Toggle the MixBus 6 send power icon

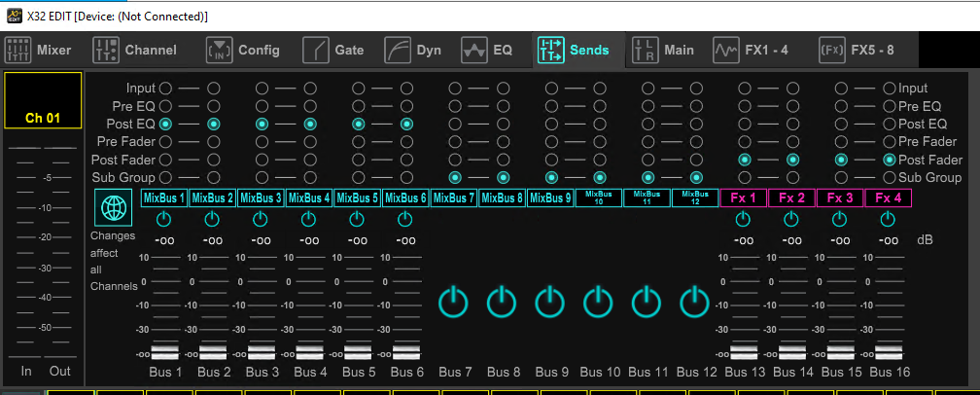405,219
